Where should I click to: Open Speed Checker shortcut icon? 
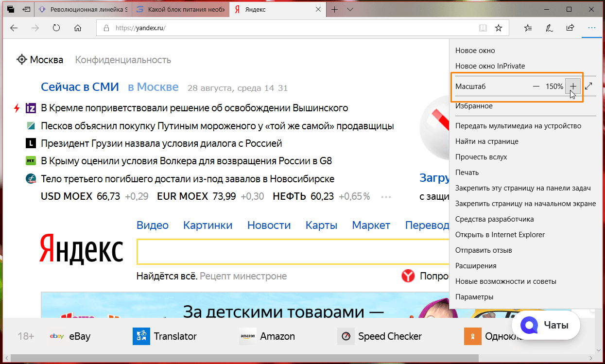pos(346,336)
